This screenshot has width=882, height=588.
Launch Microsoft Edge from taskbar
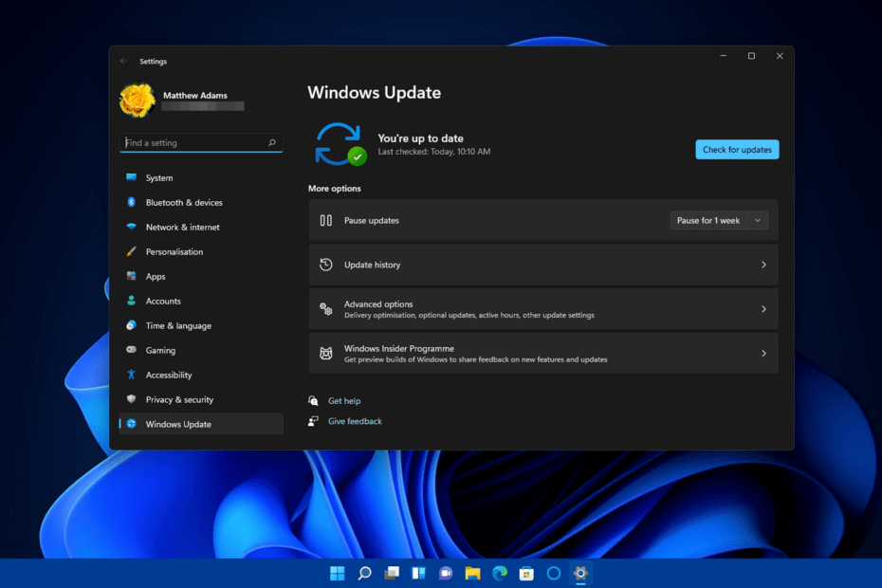(500, 574)
